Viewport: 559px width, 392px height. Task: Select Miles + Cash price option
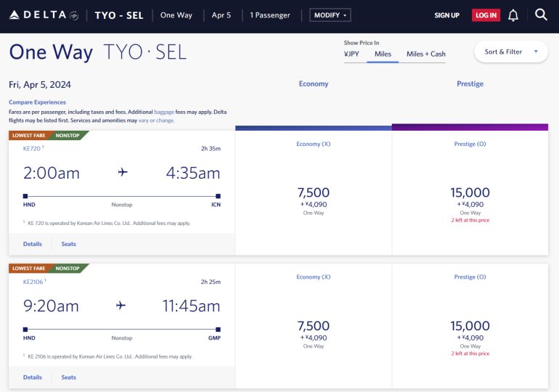[x=426, y=54]
